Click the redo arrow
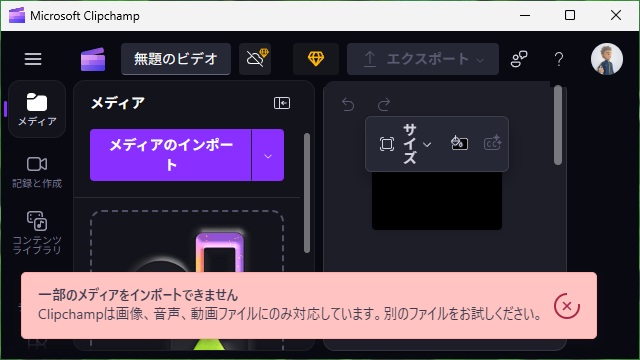 [x=384, y=104]
